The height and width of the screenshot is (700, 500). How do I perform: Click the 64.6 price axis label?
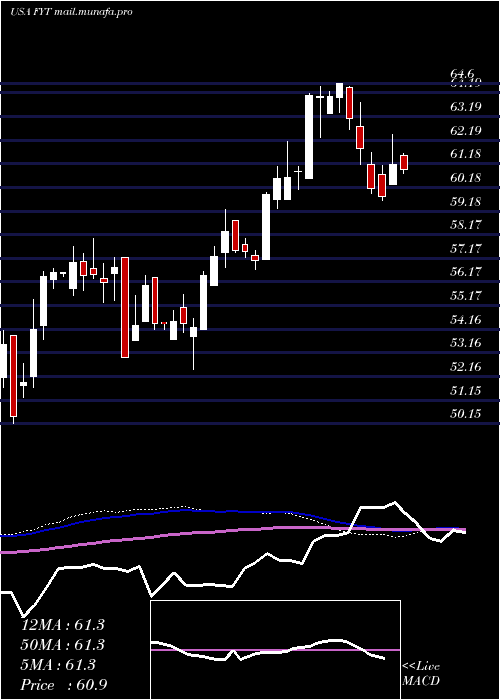463,74
